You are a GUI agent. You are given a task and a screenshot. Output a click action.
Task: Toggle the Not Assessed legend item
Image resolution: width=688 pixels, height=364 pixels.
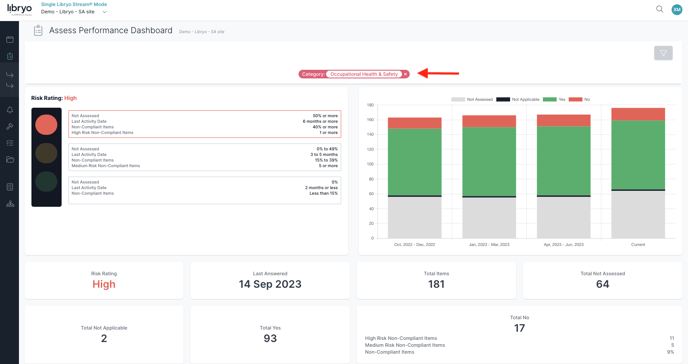(472, 100)
